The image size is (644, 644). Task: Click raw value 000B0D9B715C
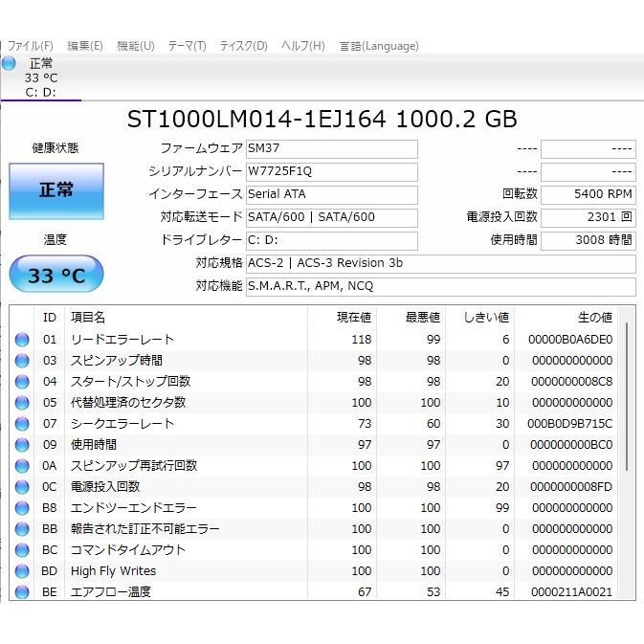(x=569, y=424)
